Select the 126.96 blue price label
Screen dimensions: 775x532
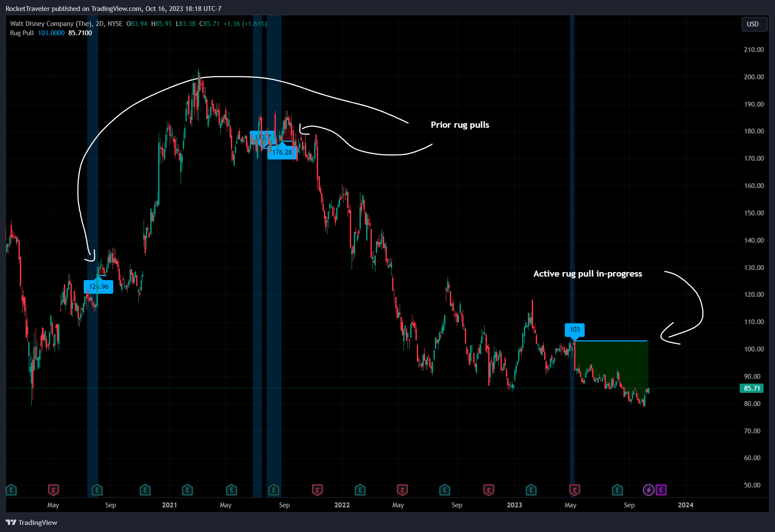(99, 287)
